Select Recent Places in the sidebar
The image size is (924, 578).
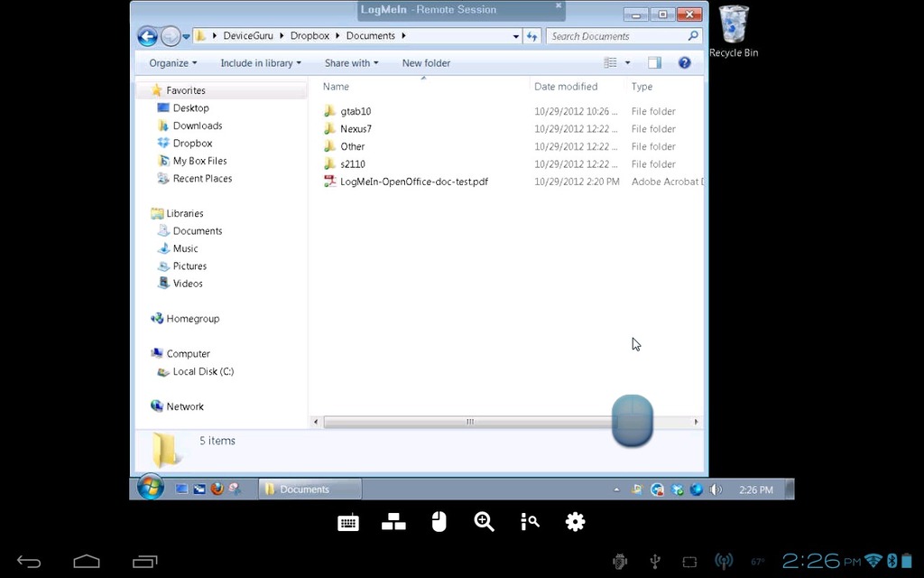tap(195, 179)
